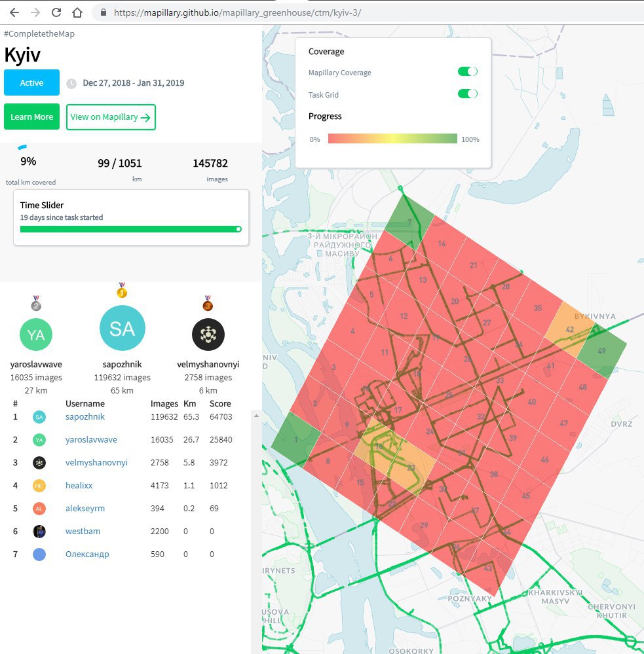Image resolution: width=644 pixels, height=654 pixels.
Task: Open healixx username link
Action: pyautogui.click(x=79, y=486)
